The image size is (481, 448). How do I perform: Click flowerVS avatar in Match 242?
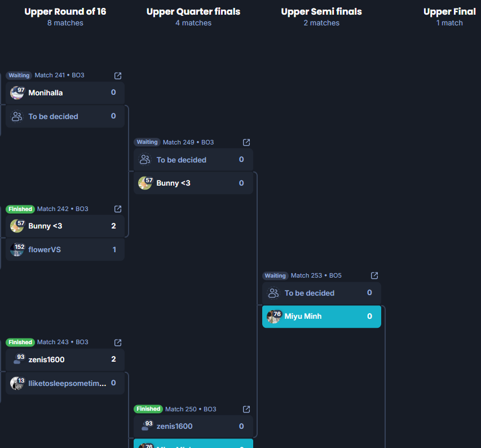coord(17,250)
